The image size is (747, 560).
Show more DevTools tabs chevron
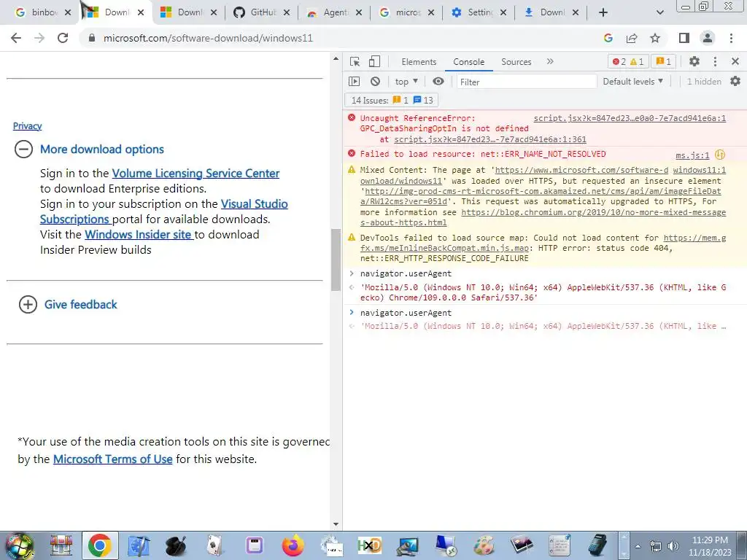(550, 61)
